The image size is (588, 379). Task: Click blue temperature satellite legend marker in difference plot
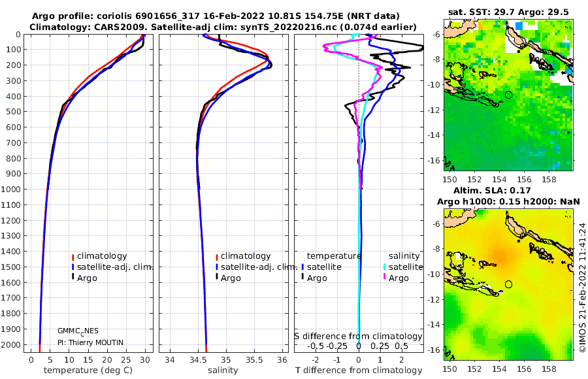click(x=302, y=267)
